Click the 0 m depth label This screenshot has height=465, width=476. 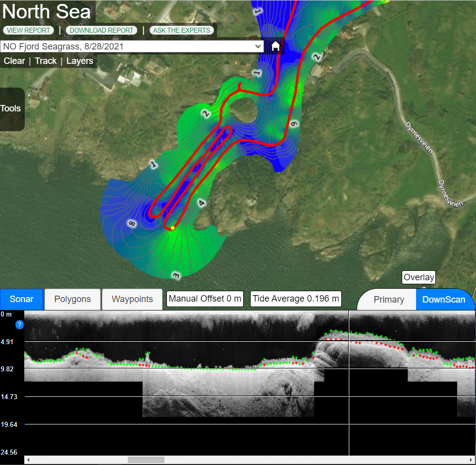pos(6,314)
